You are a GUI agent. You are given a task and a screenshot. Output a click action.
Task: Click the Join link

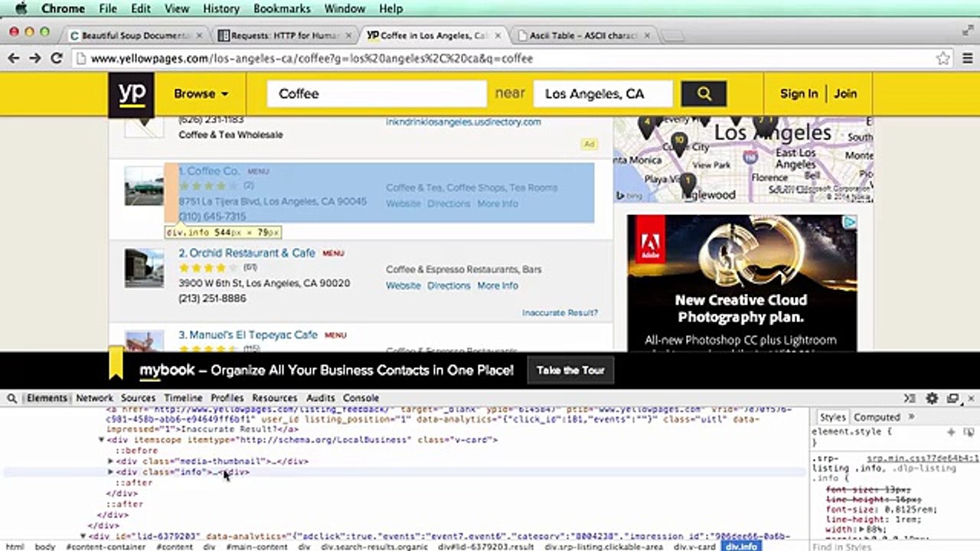[x=845, y=93]
